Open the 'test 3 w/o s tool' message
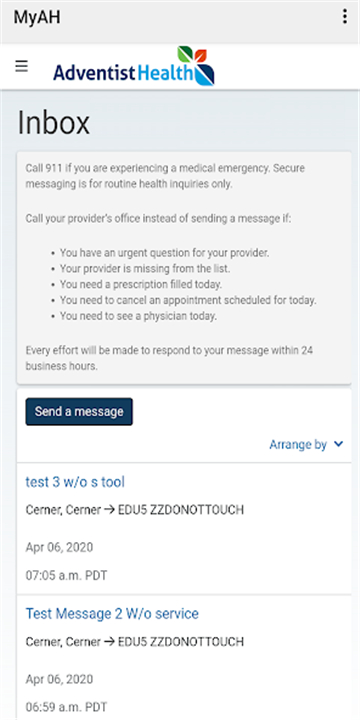 tap(75, 482)
